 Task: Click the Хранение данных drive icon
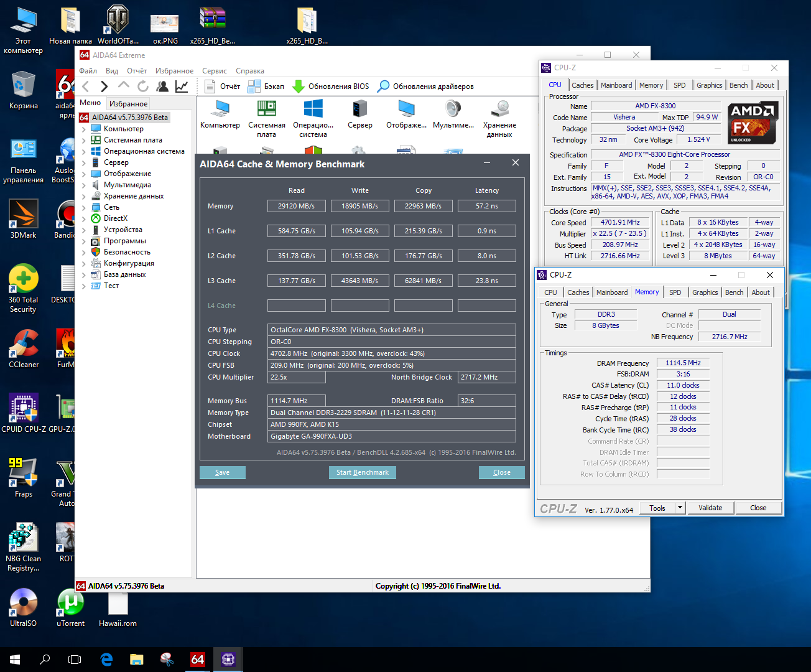coord(499,110)
